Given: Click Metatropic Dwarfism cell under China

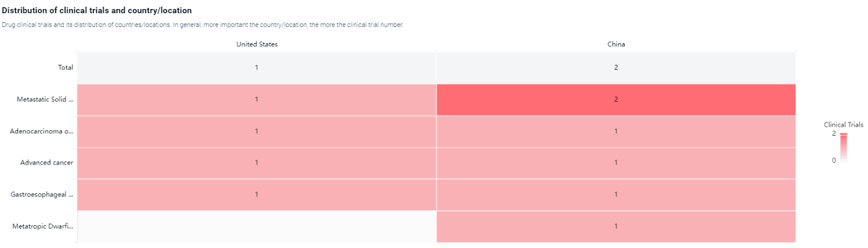Looking at the screenshot, I should coord(616,226).
